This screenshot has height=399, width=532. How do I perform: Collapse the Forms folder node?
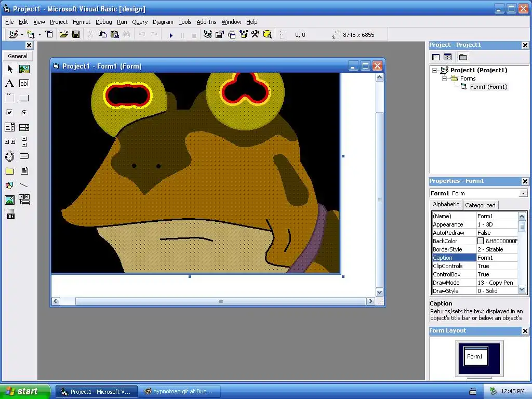click(x=445, y=78)
